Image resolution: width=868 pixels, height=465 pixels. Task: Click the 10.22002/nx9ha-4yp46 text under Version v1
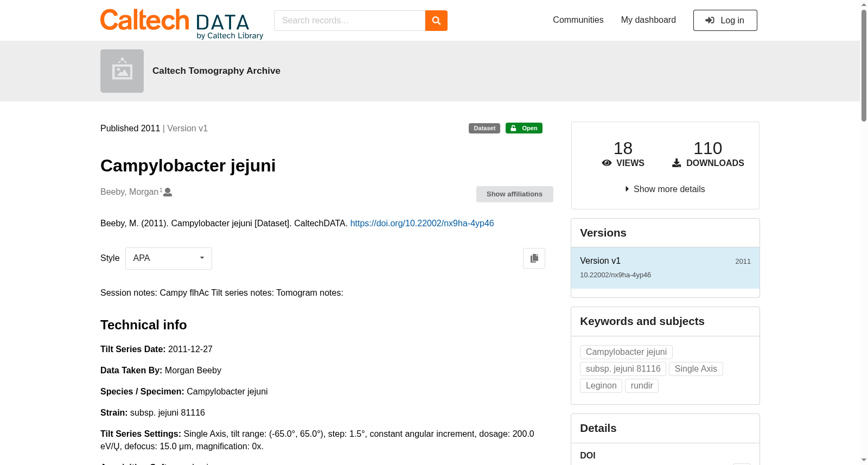(615, 275)
